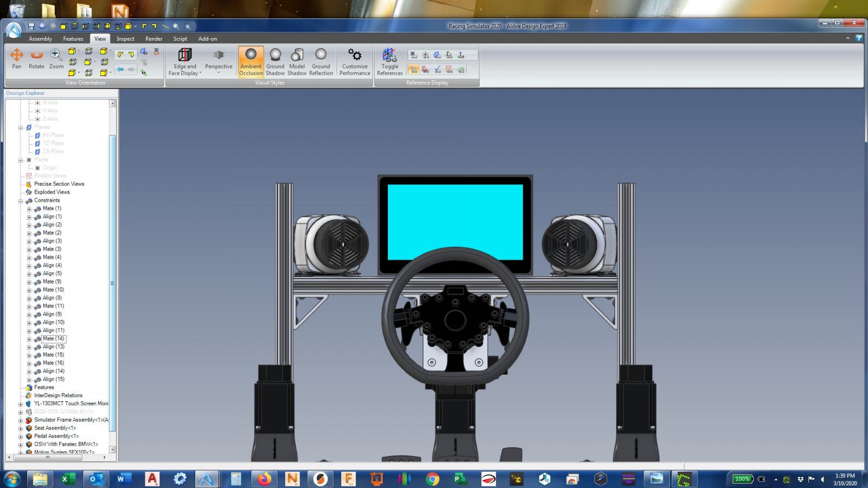Image resolution: width=868 pixels, height=488 pixels.
Task: Expand the Seat Assembly<1> node
Action: point(21,428)
